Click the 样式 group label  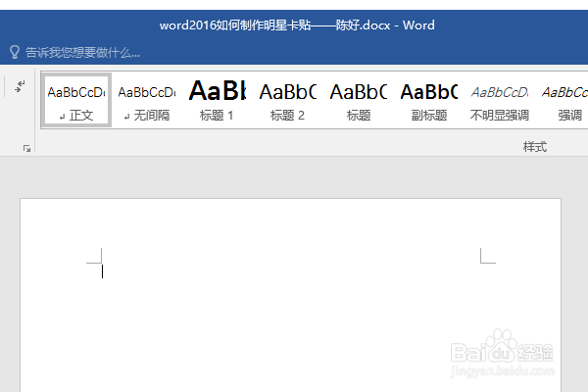click(x=535, y=147)
